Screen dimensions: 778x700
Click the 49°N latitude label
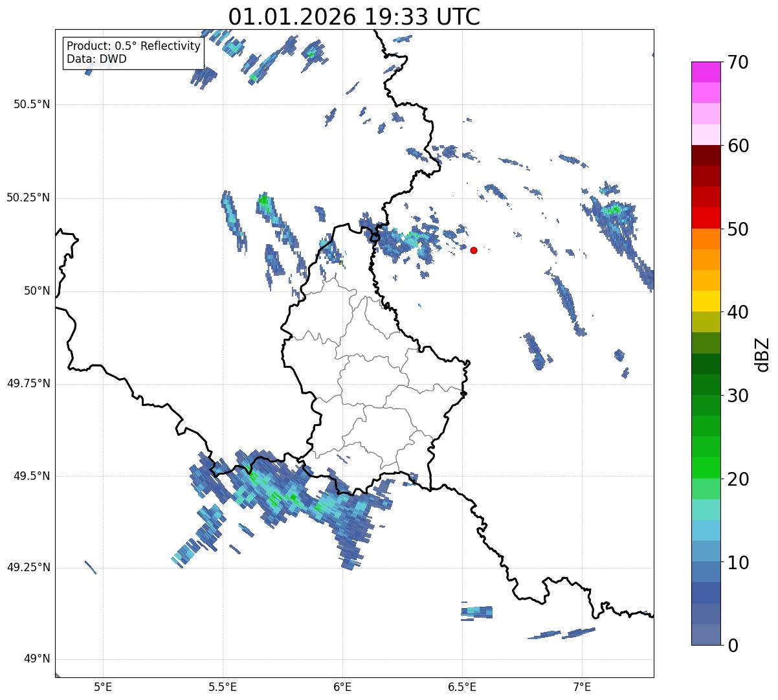[37, 659]
